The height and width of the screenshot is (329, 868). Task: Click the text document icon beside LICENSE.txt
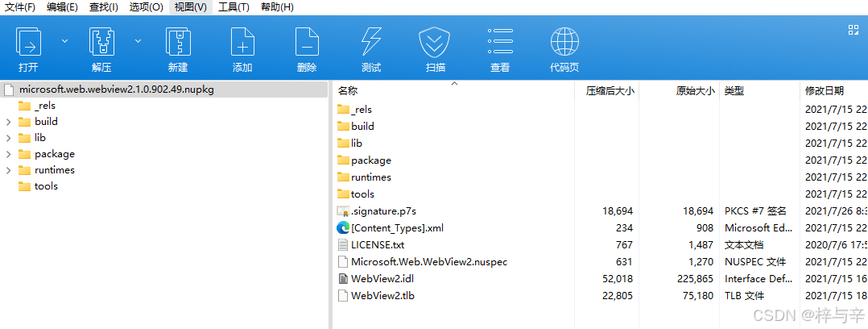click(x=343, y=244)
